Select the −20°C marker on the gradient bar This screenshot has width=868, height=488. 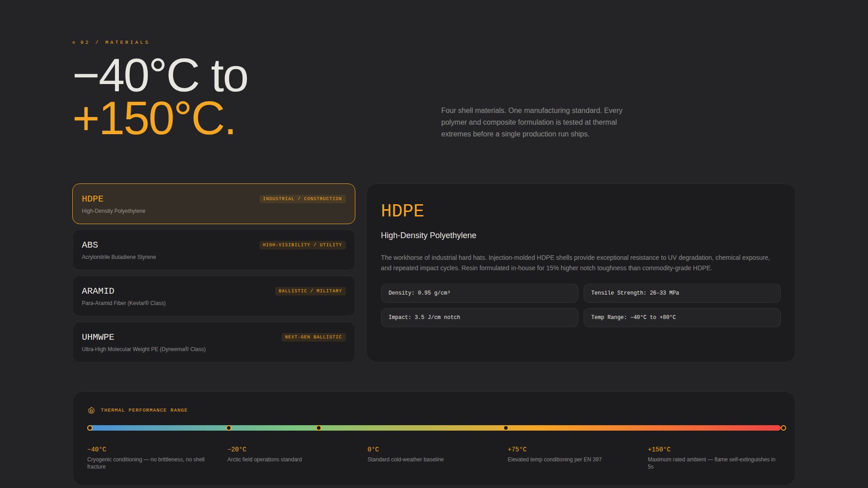point(229,427)
